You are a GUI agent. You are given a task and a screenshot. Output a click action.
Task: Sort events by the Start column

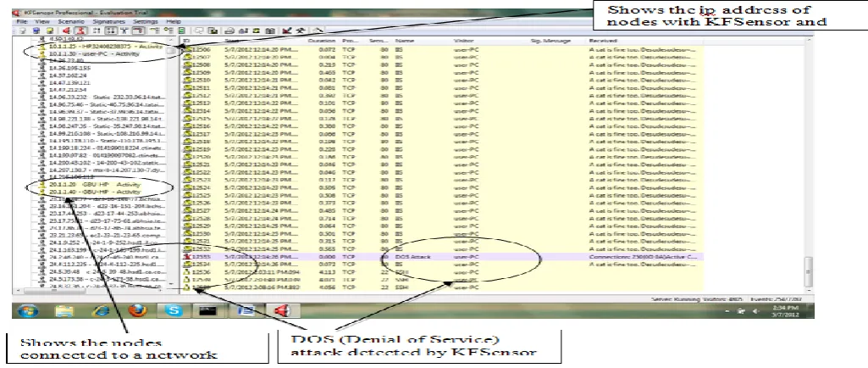tap(233, 41)
